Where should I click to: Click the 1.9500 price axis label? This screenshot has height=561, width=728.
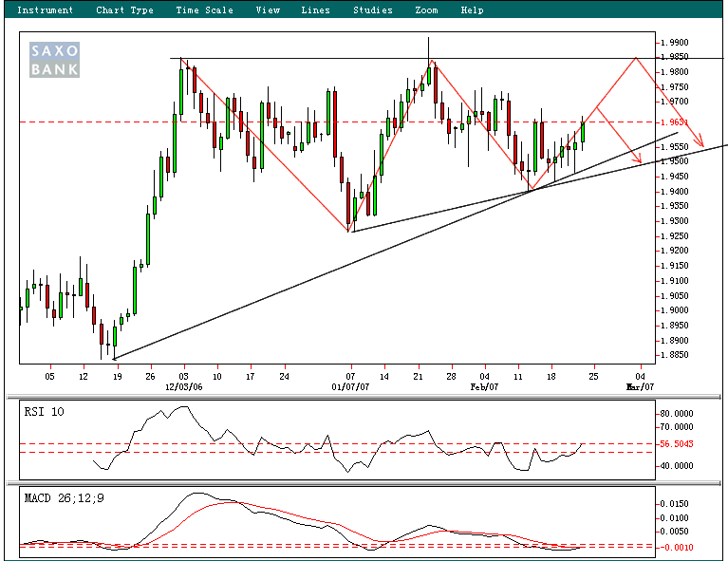(x=675, y=161)
